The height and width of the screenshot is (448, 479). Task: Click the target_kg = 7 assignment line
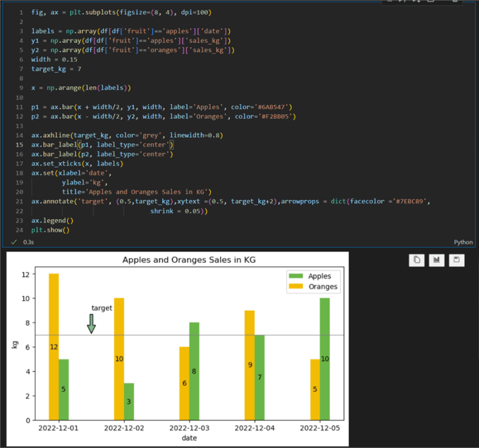pos(57,68)
